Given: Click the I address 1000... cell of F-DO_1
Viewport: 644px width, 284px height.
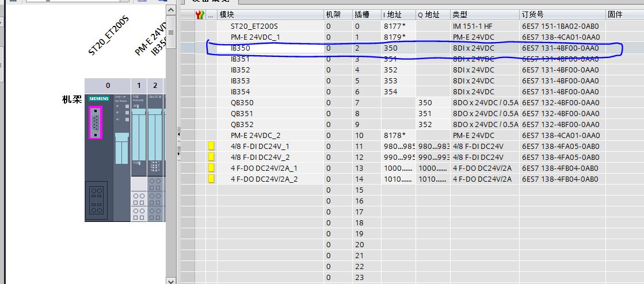Looking at the screenshot, I should [x=398, y=168].
